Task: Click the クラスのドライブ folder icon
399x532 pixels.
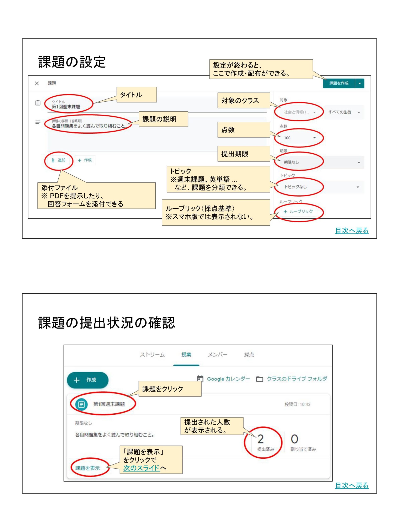Action: [260, 379]
